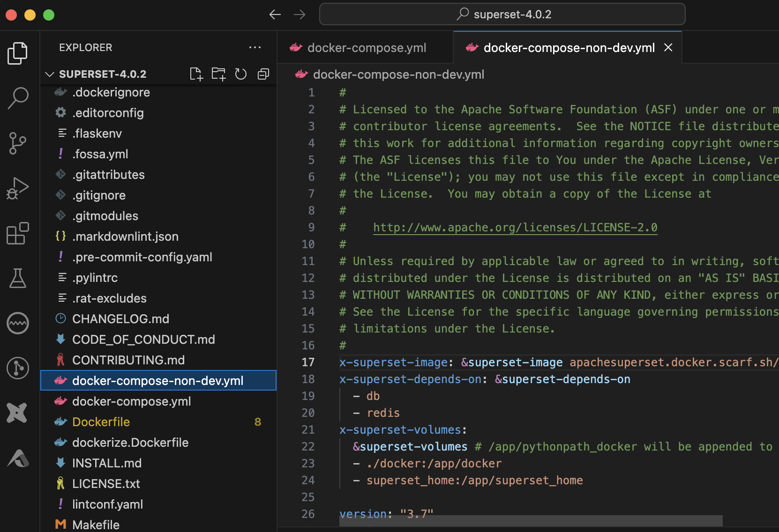
Task: Click the back navigation arrow
Action: (275, 15)
